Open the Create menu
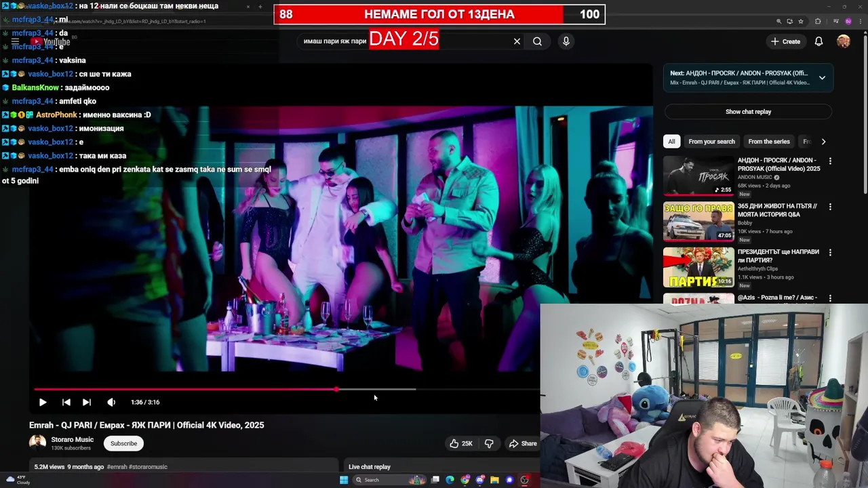 click(x=785, y=41)
